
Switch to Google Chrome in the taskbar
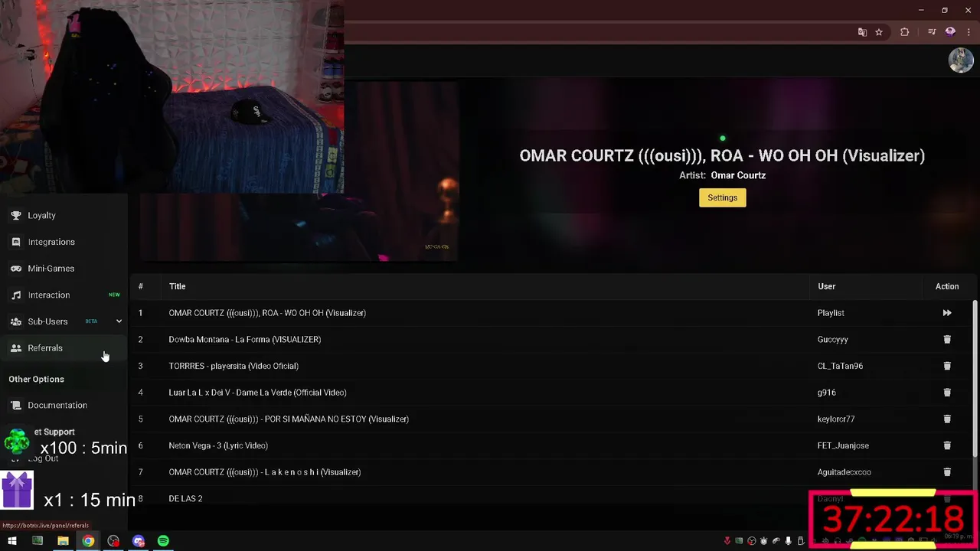[x=88, y=541]
